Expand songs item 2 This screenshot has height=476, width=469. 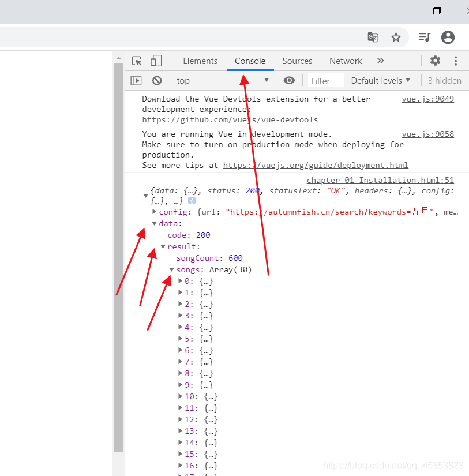tap(181, 304)
